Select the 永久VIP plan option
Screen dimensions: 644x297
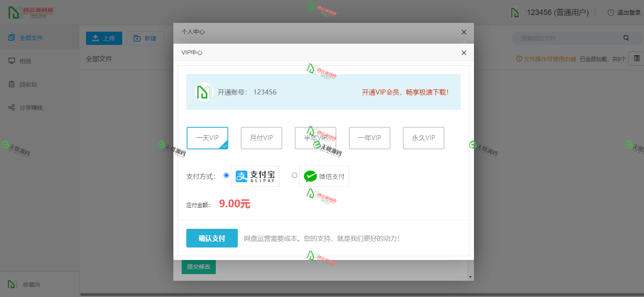[x=423, y=138]
